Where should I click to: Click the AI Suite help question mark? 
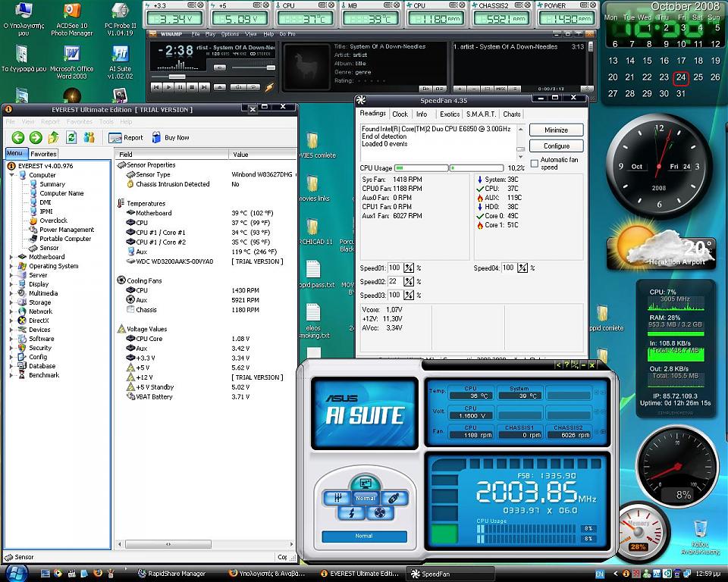click(x=566, y=365)
